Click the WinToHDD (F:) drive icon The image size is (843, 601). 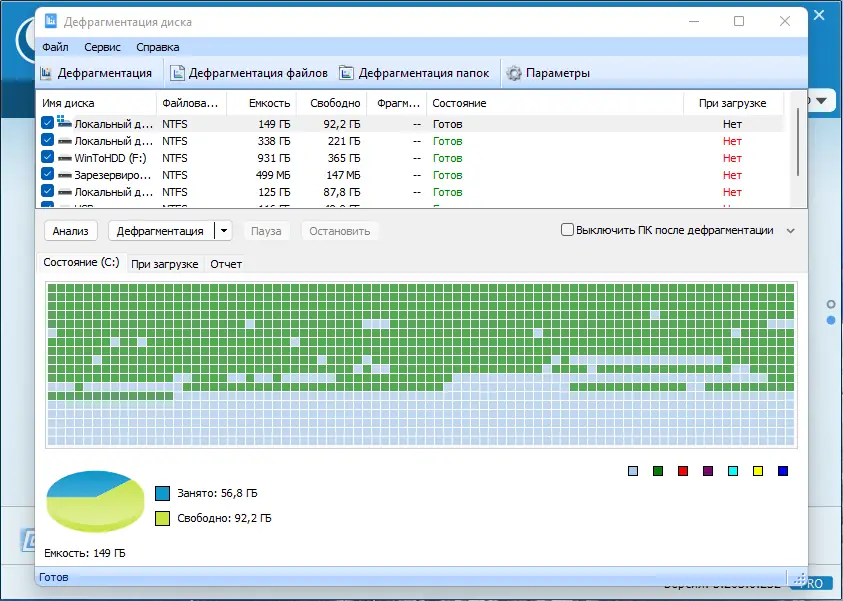coord(65,159)
